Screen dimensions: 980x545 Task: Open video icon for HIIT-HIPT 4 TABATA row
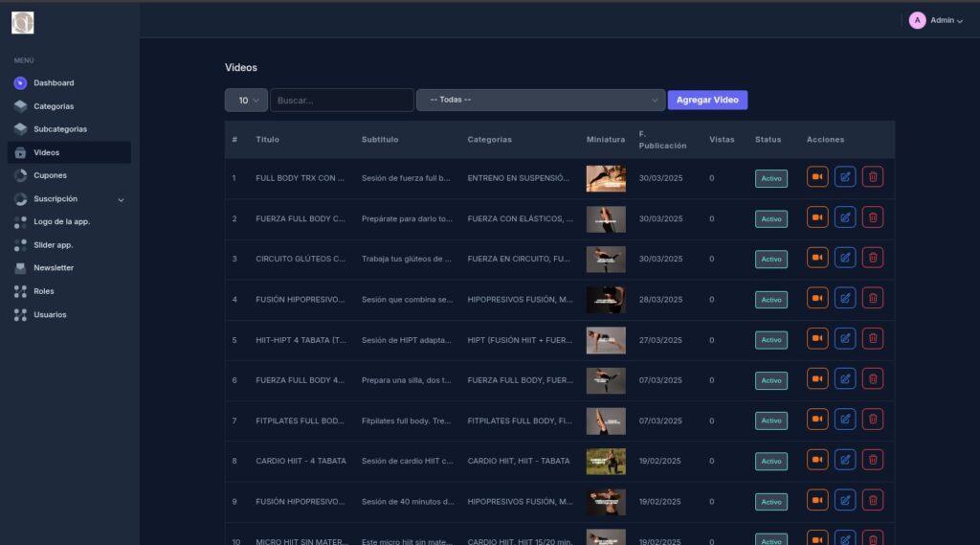coord(817,338)
